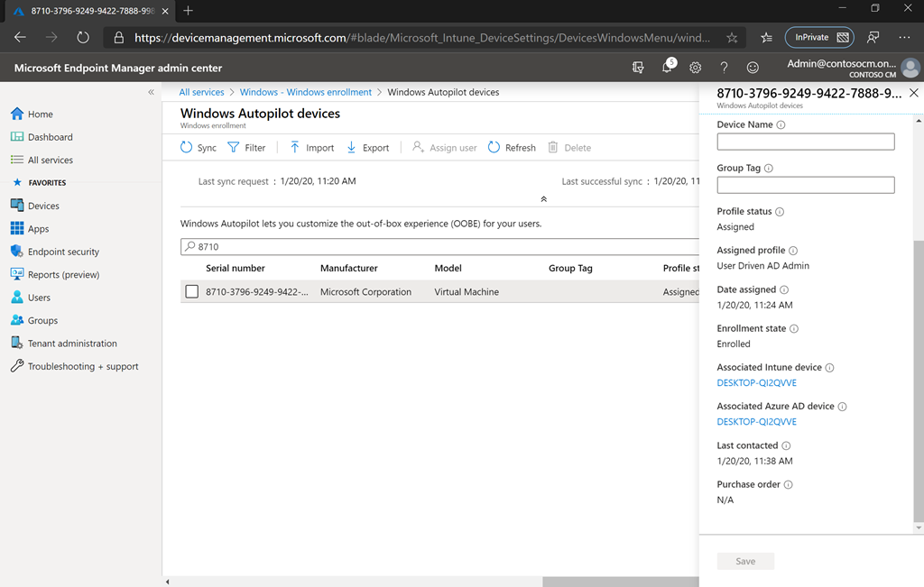Click the feedback smiley icon
Image resolution: width=924 pixels, height=587 pixels.
point(752,67)
